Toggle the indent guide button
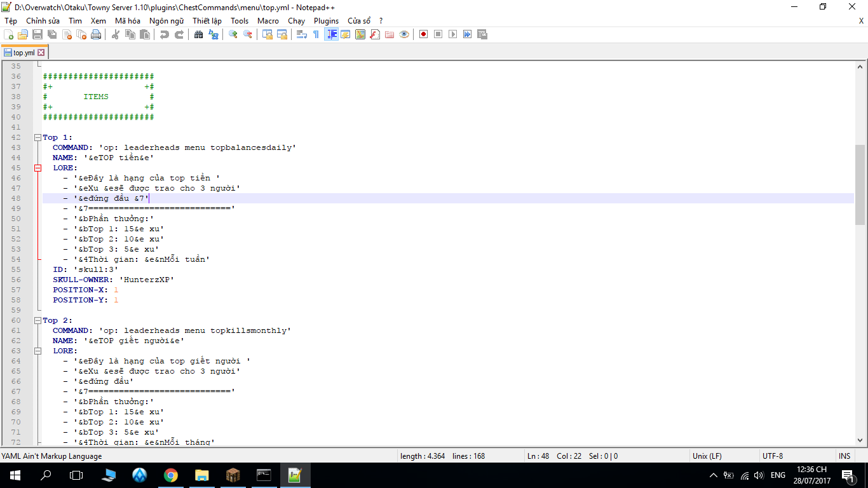The height and width of the screenshot is (488, 868). click(331, 34)
